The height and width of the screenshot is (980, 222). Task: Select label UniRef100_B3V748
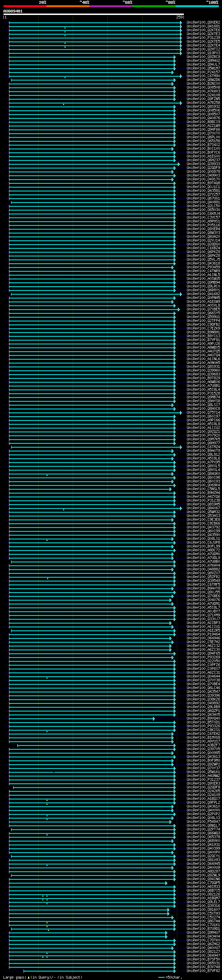pos(203,967)
